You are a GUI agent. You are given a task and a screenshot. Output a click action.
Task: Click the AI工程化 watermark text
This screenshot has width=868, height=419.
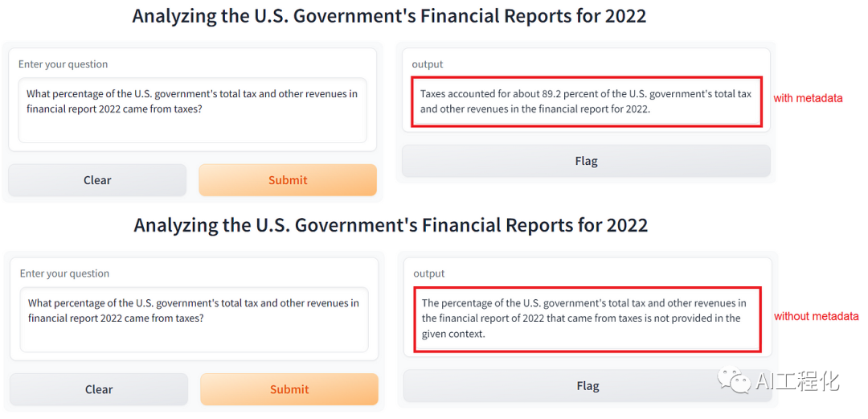coord(797,381)
